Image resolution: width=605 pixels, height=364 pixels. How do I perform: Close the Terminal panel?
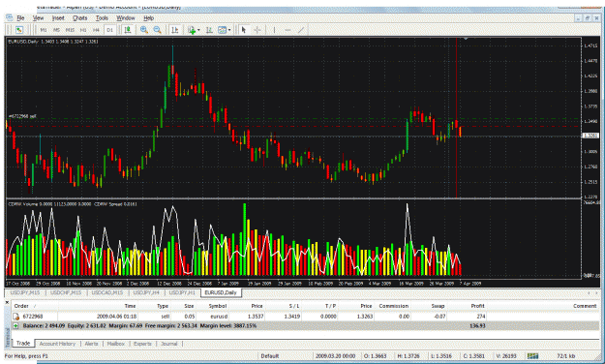pyautogui.click(x=7, y=302)
